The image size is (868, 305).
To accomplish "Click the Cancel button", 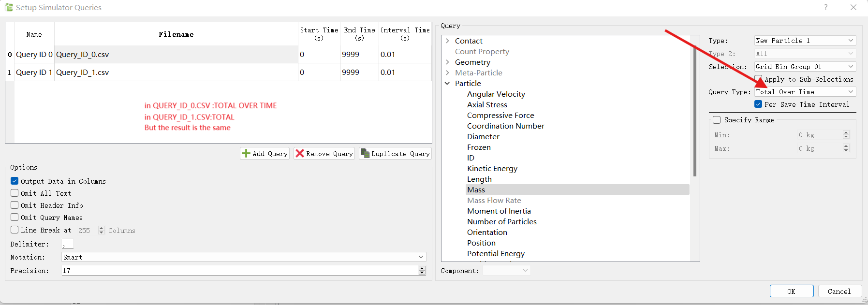I will [x=839, y=291].
